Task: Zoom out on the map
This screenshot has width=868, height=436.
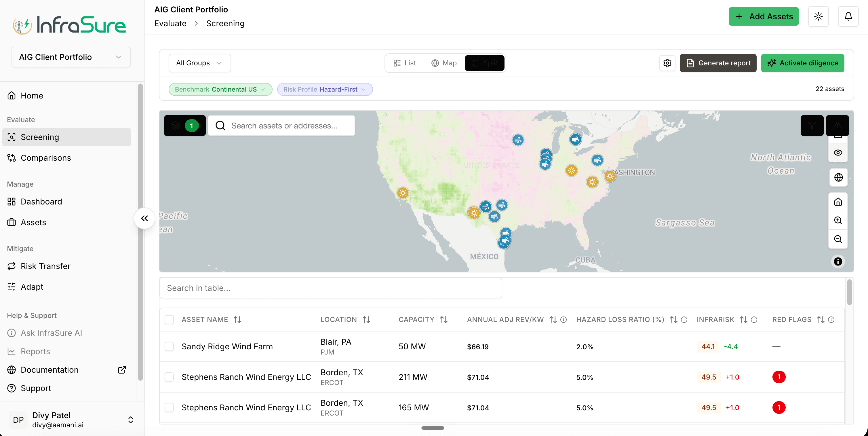Action: (838, 239)
